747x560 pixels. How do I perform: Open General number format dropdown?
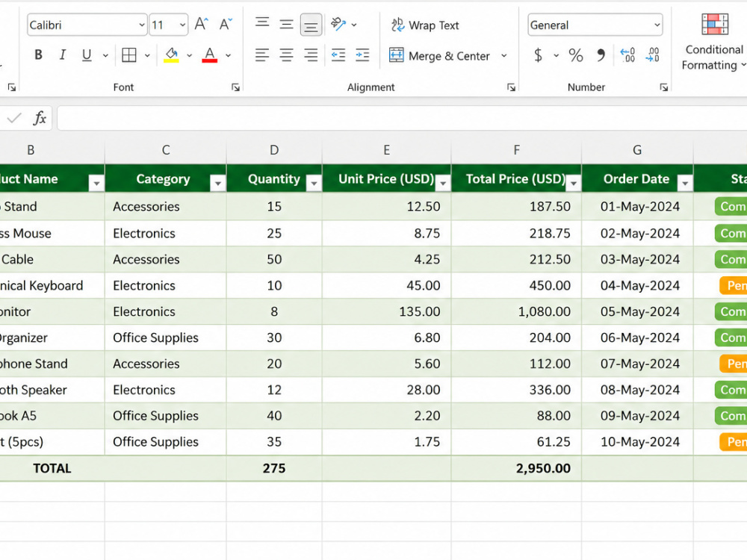click(x=657, y=25)
